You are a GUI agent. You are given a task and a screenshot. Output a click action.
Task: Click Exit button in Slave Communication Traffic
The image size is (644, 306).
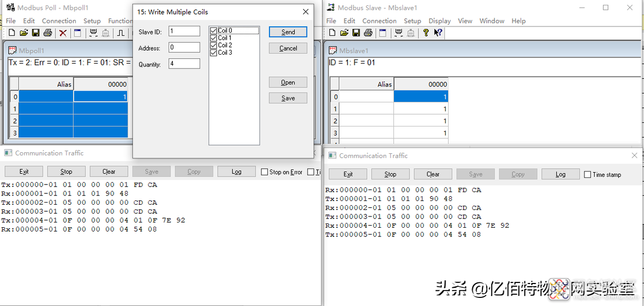pyautogui.click(x=348, y=174)
